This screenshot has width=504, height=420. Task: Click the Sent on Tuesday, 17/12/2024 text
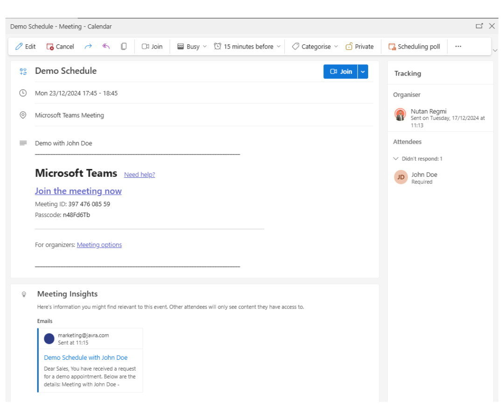coord(448,122)
